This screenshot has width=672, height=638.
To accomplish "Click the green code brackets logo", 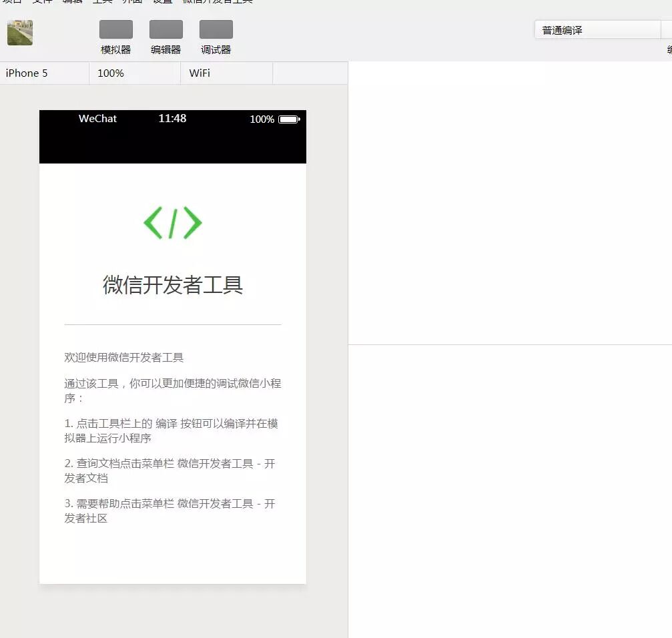I will [173, 223].
